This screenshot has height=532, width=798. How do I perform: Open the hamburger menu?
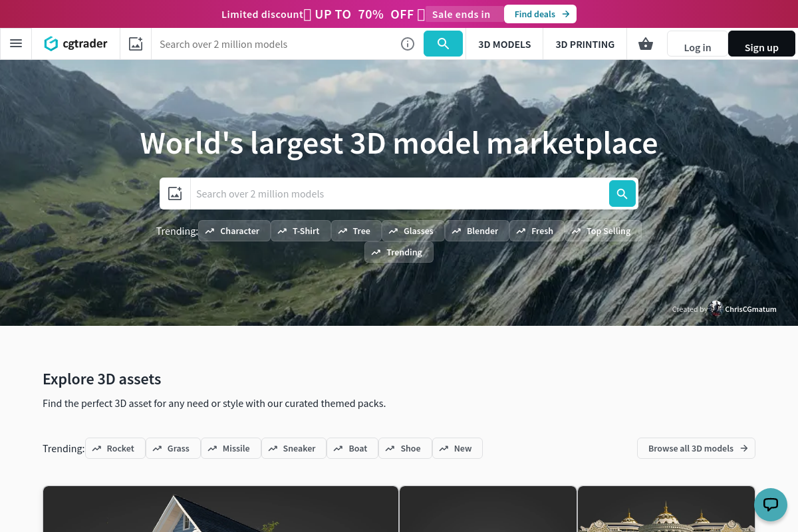coord(16,44)
